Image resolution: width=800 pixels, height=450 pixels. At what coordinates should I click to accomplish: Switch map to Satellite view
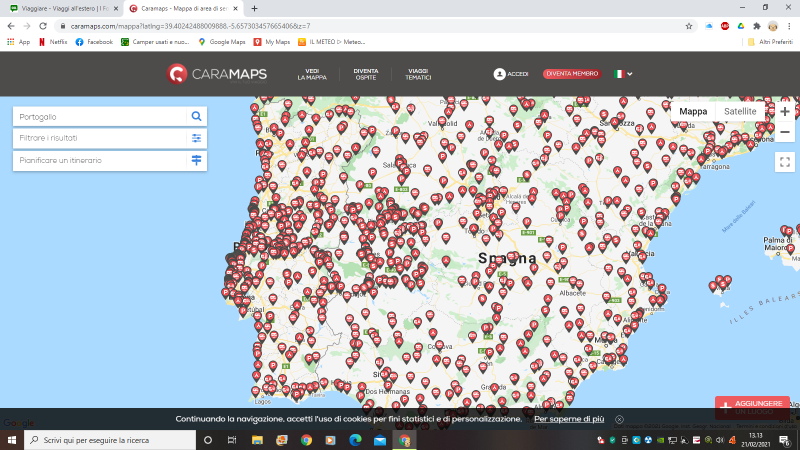coord(740,112)
